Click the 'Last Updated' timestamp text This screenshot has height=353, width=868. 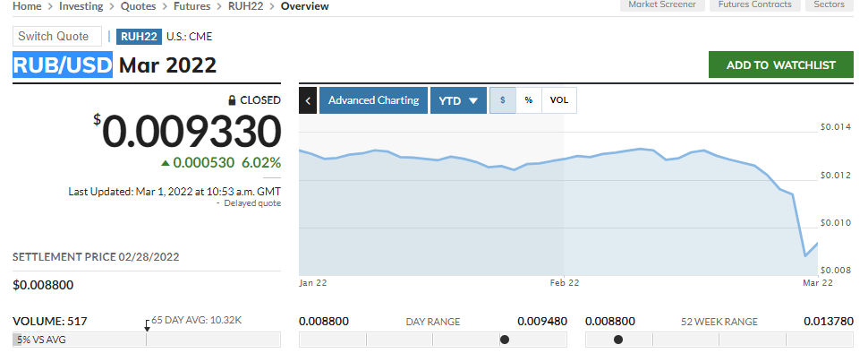coord(174,192)
